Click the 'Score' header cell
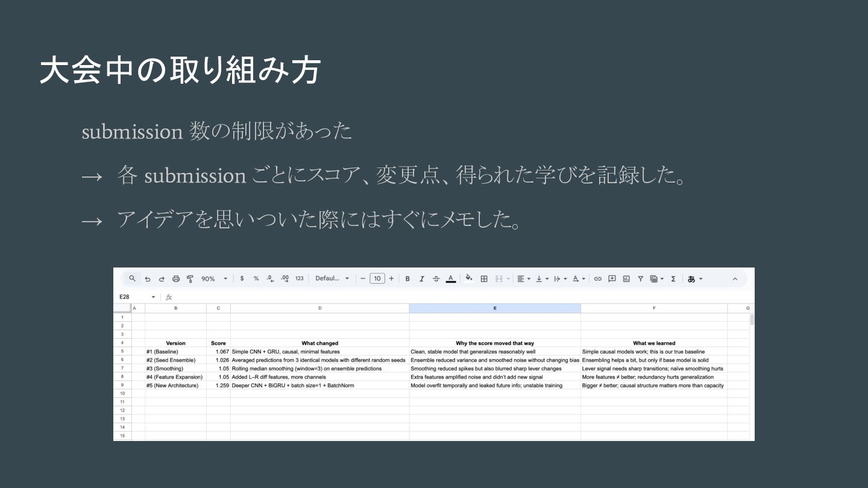 point(218,343)
